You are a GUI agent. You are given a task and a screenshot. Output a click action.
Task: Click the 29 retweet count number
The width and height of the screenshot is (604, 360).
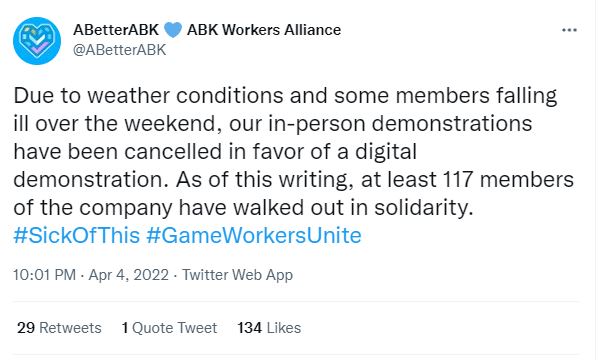26,328
